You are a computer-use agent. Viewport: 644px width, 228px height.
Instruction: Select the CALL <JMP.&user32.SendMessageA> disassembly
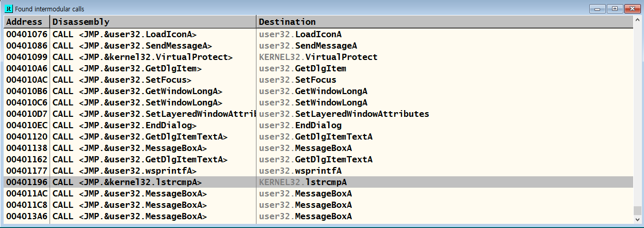pos(132,45)
